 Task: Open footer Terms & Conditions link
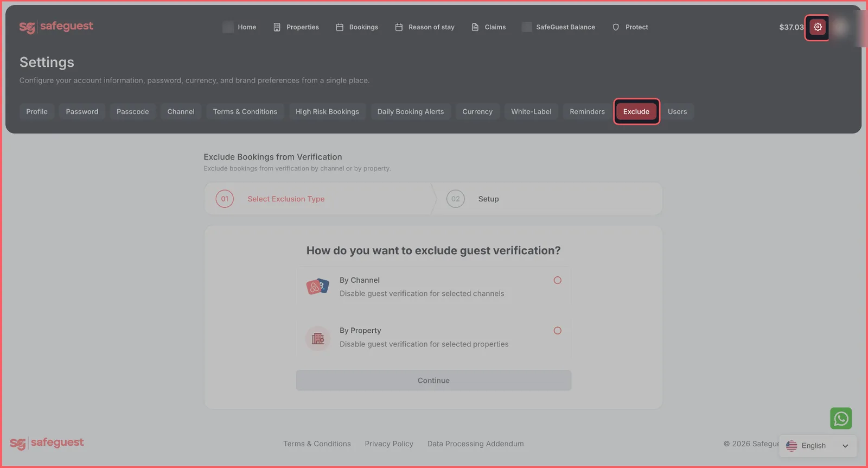click(x=317, y=444)
